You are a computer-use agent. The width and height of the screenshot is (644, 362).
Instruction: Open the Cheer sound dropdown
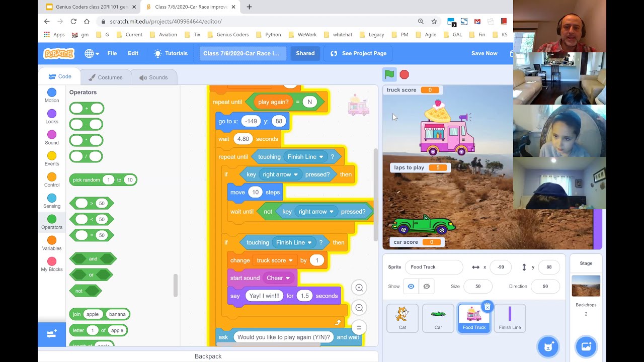(x=278, y=278)
